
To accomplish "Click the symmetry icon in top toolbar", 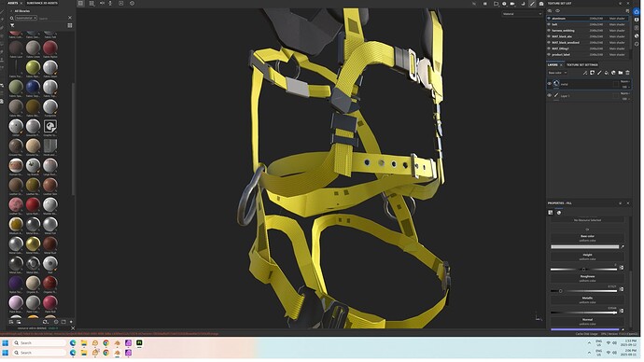I will (x=103, y=4).
